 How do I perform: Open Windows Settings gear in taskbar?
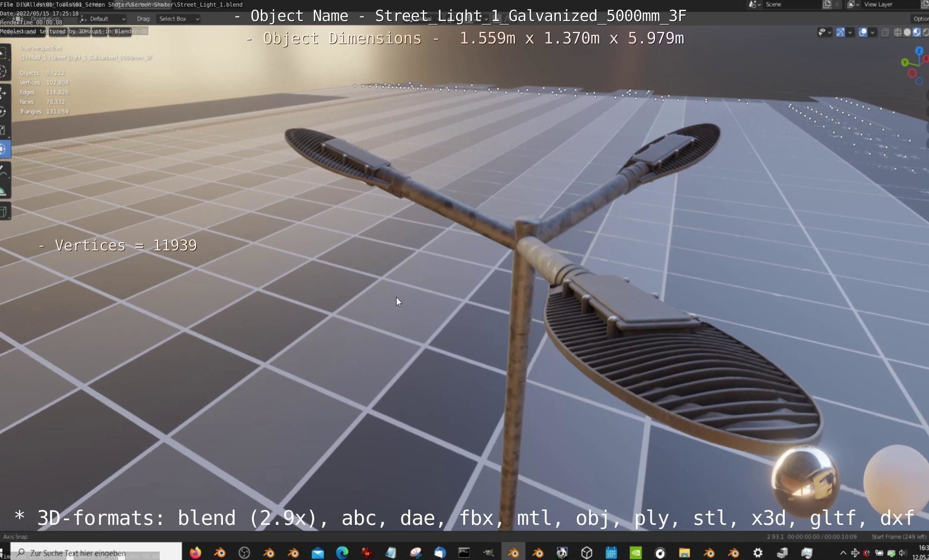click(x=758, y=553)
